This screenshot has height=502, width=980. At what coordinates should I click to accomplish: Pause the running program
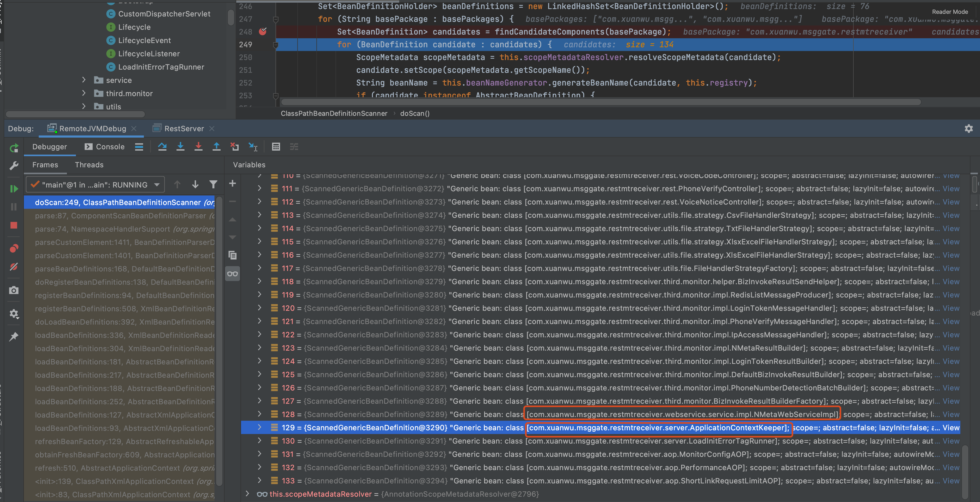coord(14,207)
